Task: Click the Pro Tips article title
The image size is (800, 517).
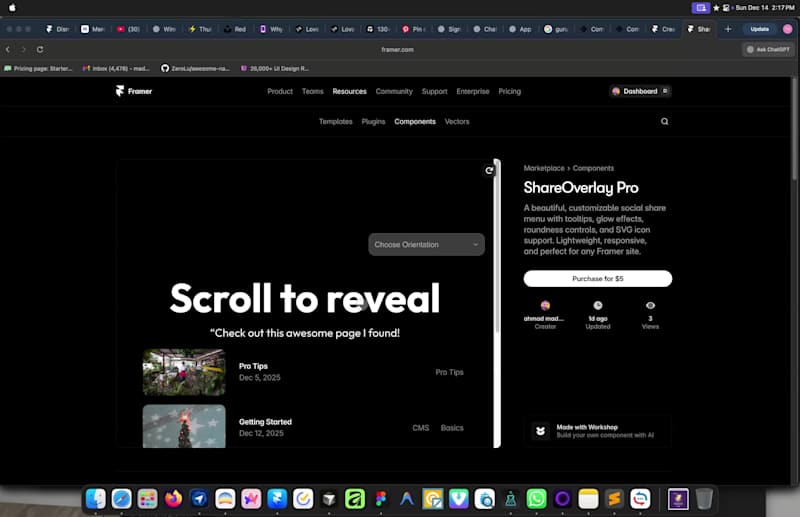Action: click(x=253, y=366)
